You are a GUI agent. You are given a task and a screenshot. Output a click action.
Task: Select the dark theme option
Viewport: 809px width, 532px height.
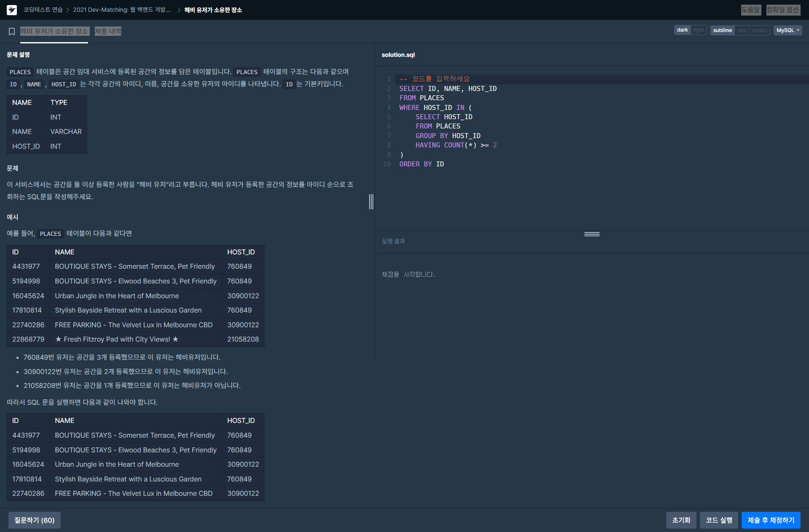coord(682,30)
